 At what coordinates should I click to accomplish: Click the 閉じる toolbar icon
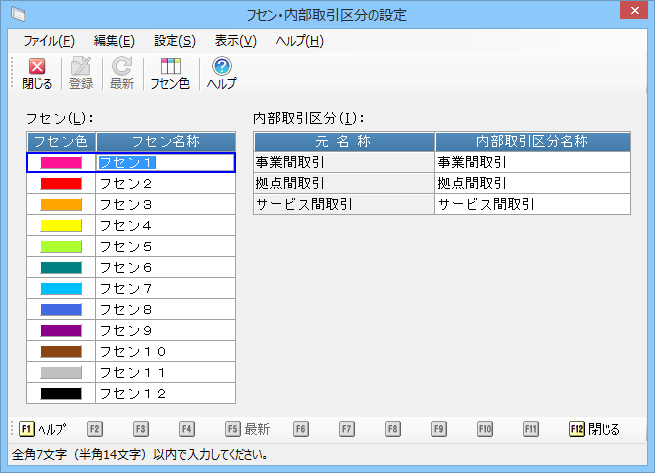click(x=37, y=74)
